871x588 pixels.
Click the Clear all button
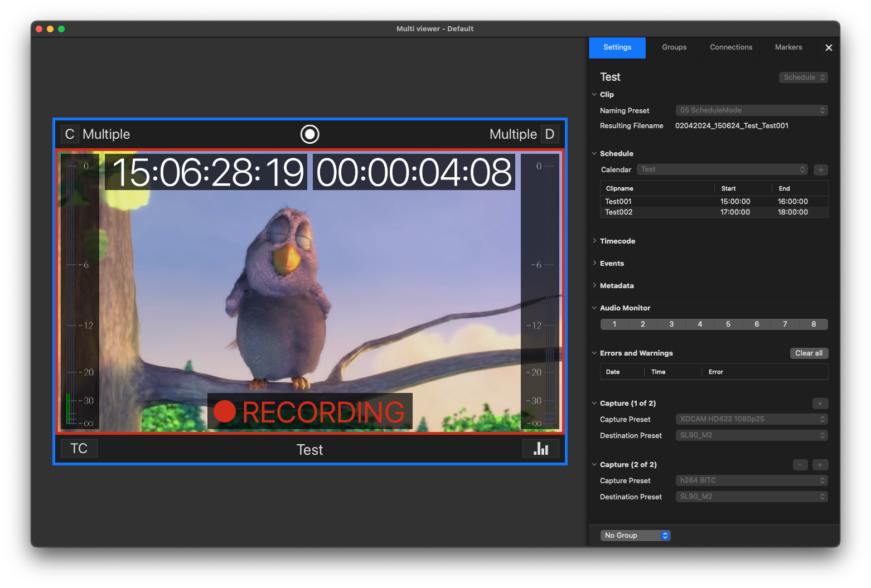[x=809, y=353]
